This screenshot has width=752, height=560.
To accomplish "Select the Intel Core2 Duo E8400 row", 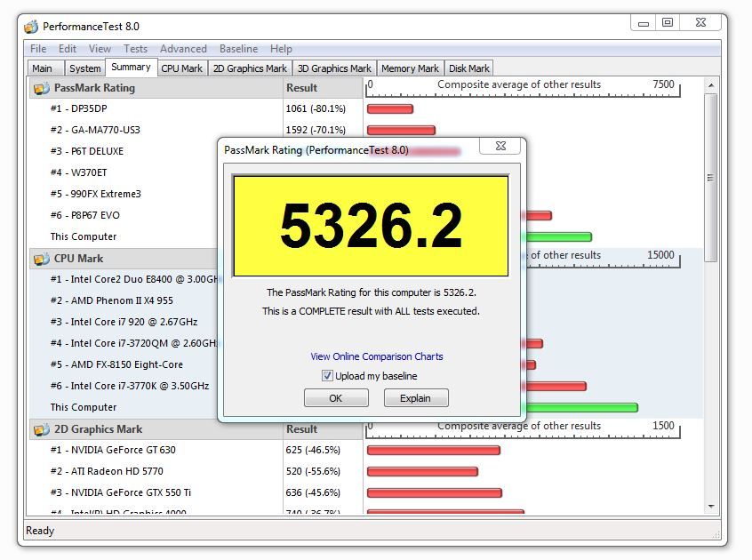I will (x=135, y=279).
